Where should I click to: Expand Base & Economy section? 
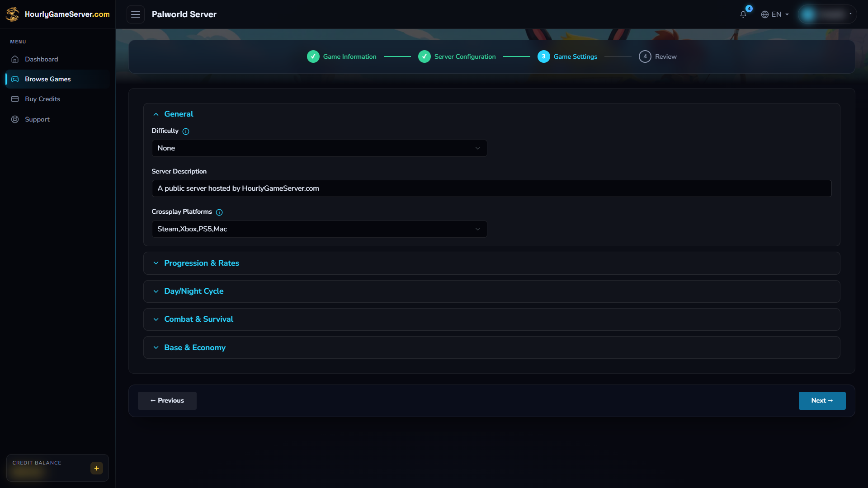[x=491, y=347]
